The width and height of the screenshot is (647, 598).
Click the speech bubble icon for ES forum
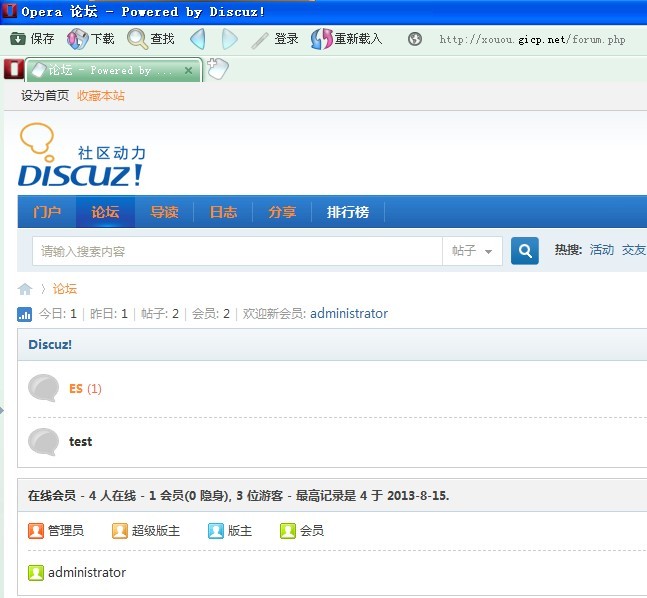tap(43, 388)
